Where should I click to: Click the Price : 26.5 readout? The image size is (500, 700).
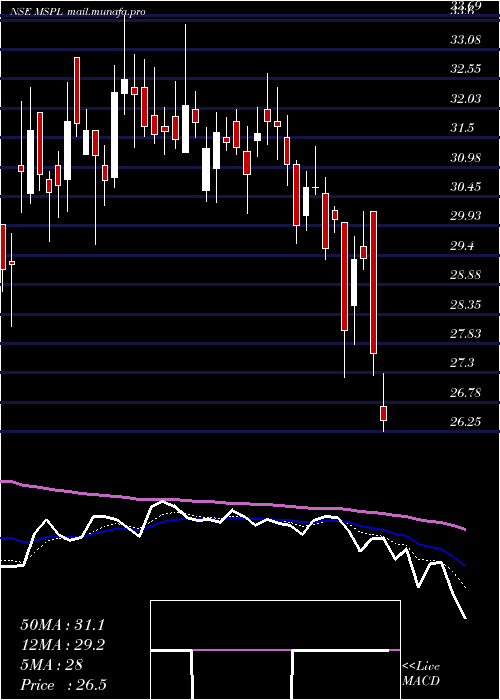coord(63,685)
